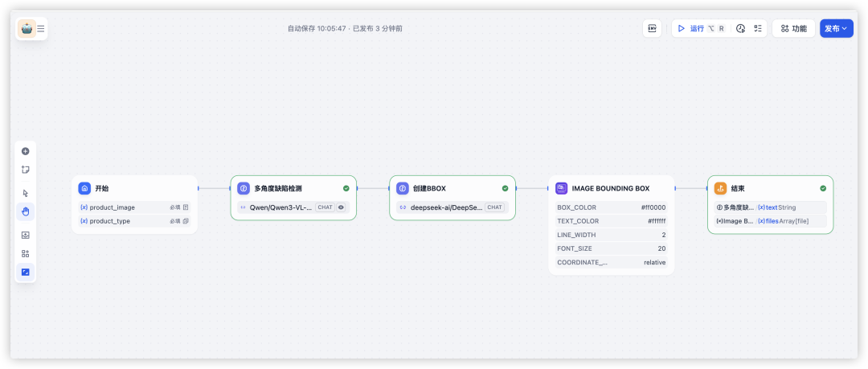Click the 创建BBOX node title
868x369 pixels.
[429, 188]
